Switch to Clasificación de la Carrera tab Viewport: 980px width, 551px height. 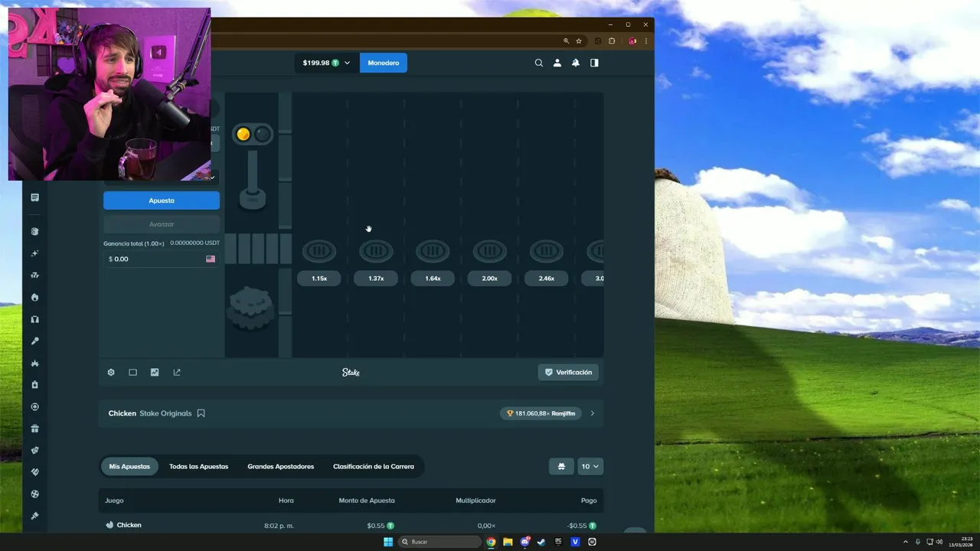374,466
